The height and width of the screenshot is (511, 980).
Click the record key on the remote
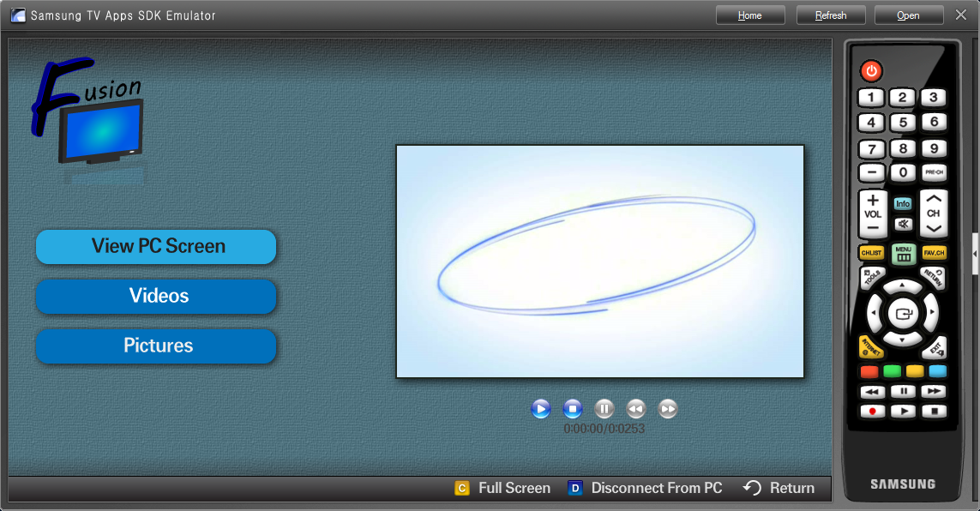(873, 411)
